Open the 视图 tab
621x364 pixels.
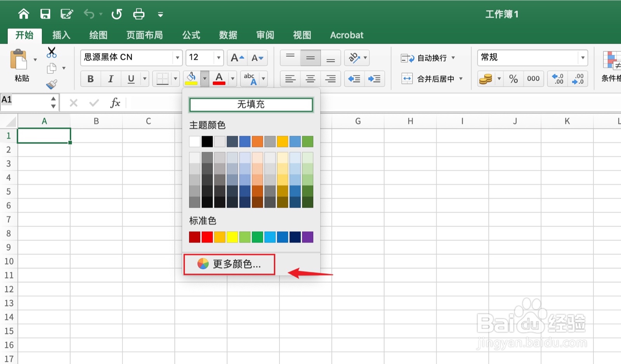pos(302,35)
